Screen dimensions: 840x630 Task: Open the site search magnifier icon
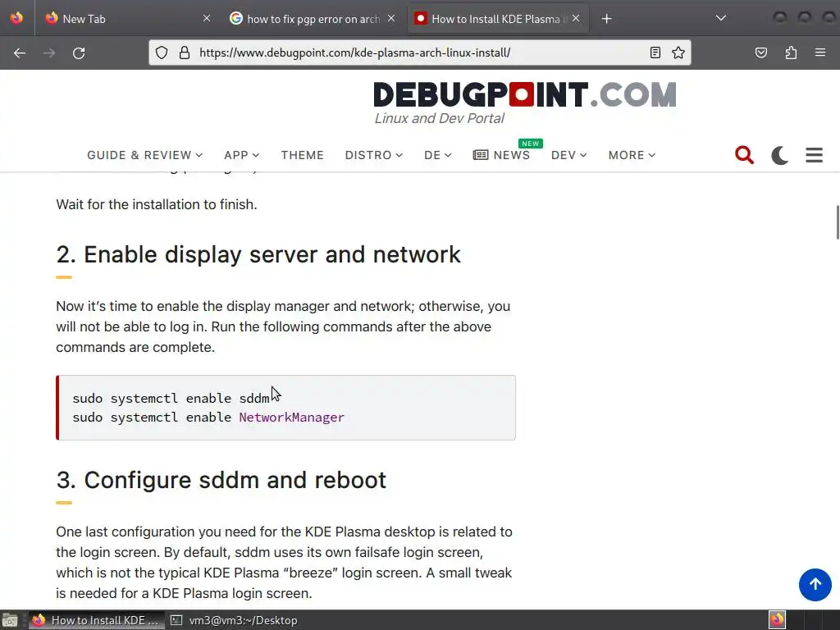744,155
